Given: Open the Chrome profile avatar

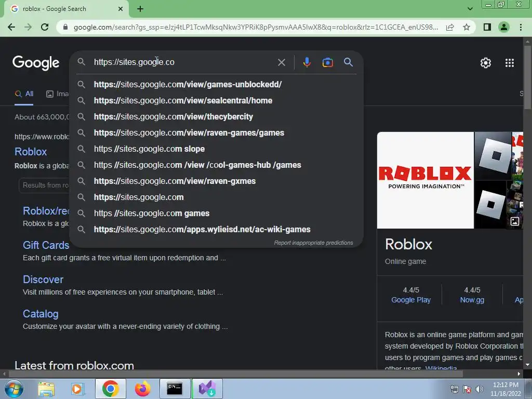Looking at the screenshot, I should pyautogui.click(x=504, y=27).
